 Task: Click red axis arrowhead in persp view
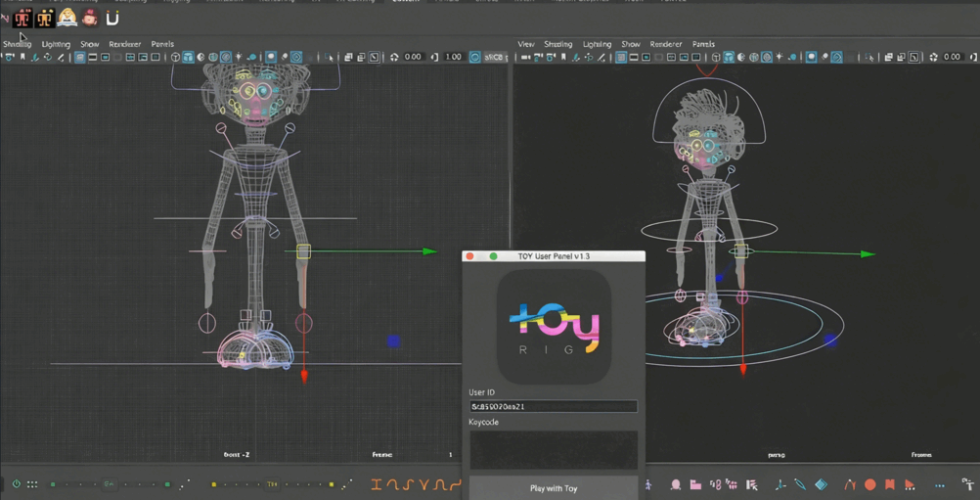[x=743, y=370]
